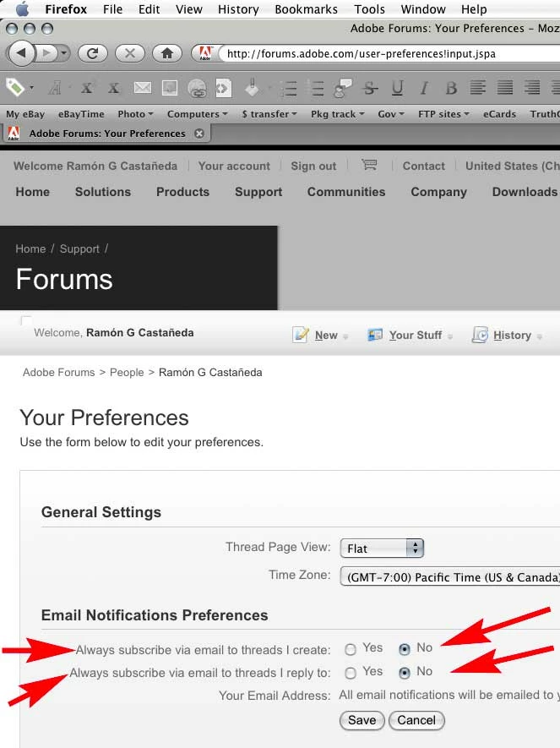Expand the New menu in forum toolbar
The width and height of the screenshot is (560, 748).
tap(320, 336)
